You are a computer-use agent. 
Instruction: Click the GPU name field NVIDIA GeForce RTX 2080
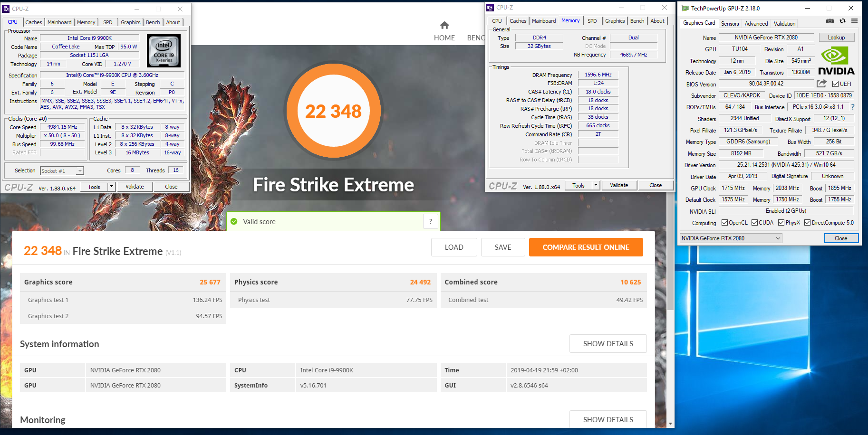click(x=766, y=38)
